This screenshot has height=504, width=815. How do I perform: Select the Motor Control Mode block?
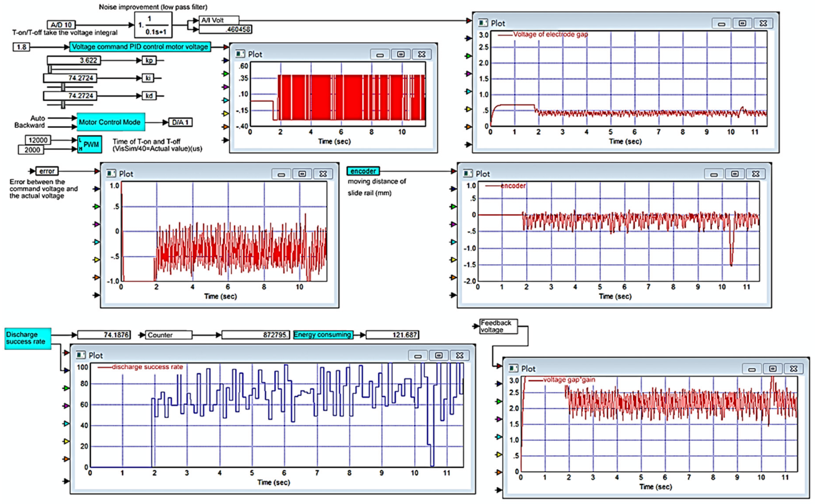coord(111,122)
